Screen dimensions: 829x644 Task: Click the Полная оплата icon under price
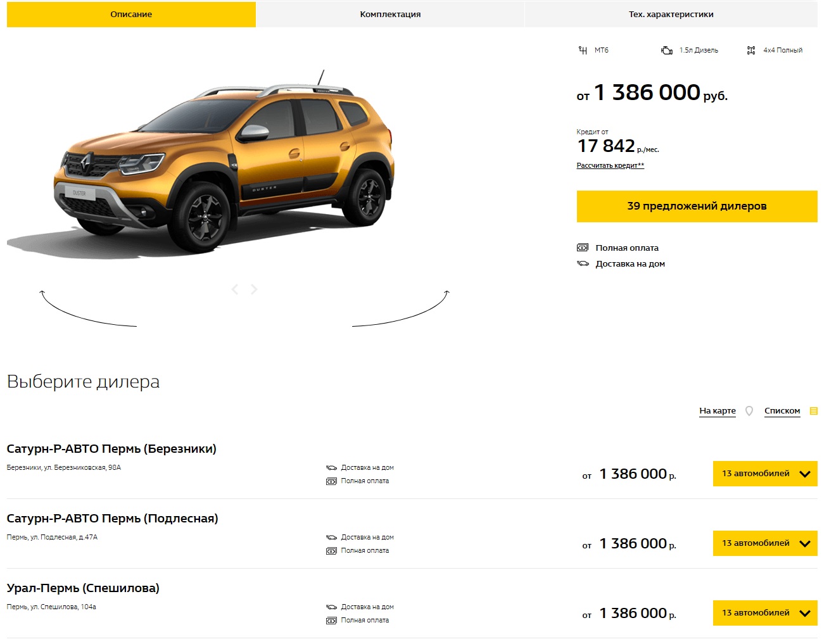583,248
